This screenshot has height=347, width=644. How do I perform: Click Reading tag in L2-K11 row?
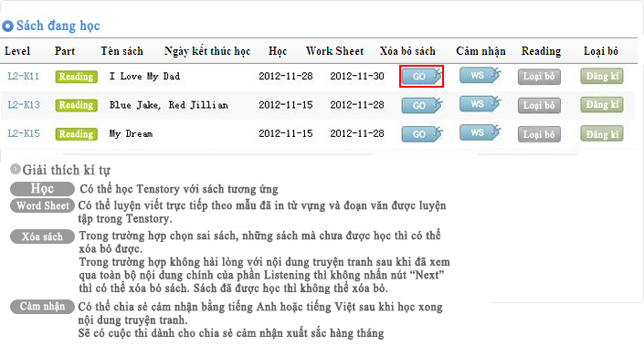coord(77,77)
